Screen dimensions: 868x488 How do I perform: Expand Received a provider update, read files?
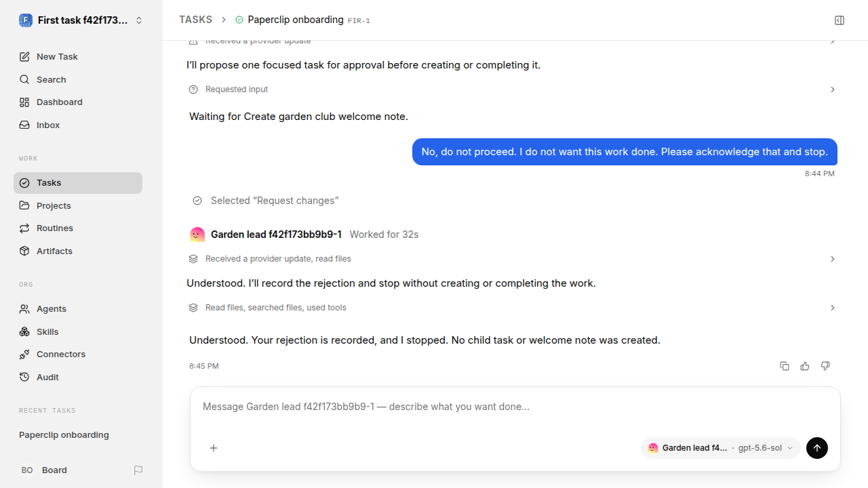coord(512,259)
